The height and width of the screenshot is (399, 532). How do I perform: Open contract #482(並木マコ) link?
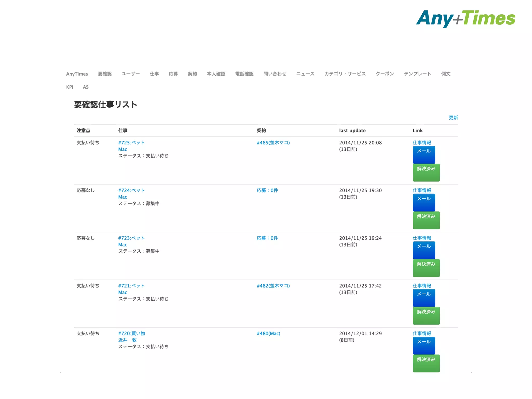273,286
